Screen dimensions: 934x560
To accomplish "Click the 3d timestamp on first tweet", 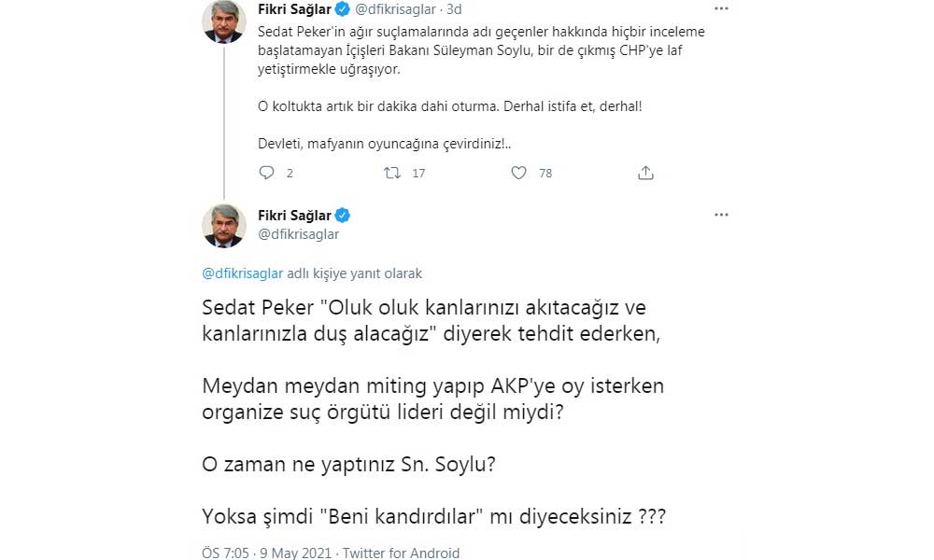I will [454, 10].
